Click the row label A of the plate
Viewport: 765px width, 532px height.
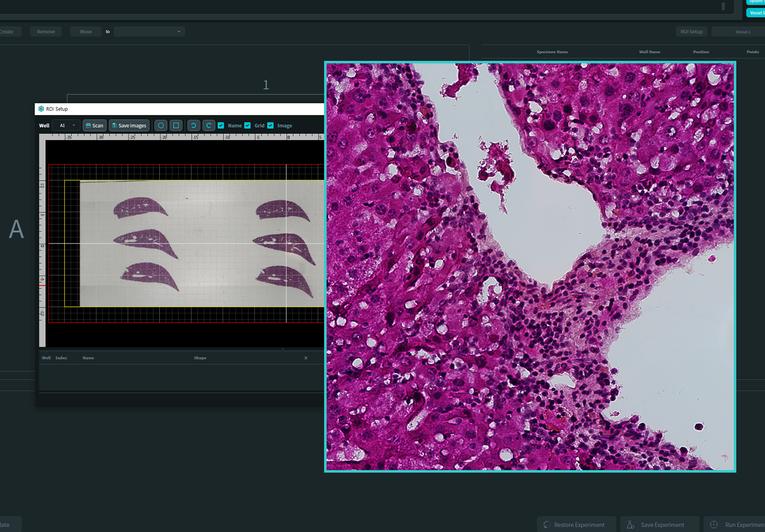click(16, 230)
